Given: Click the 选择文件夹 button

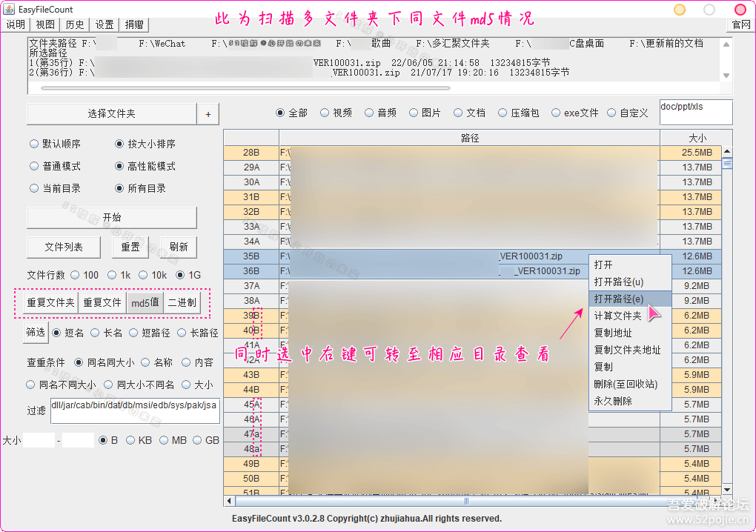Looking at the screenshot, I should (111, 114).
